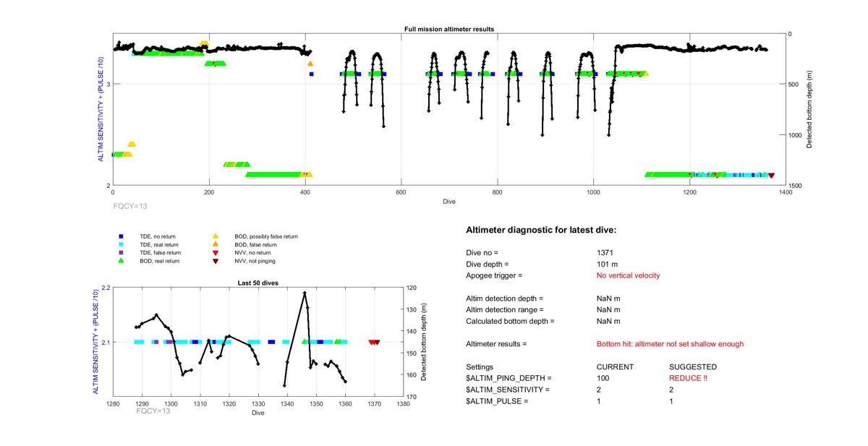Click the Bottom hit altimeter results message
868x446 pixels.
[669, 344]
